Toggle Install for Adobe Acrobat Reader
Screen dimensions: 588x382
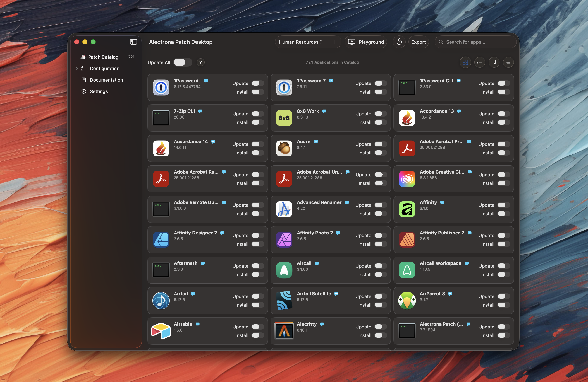point(258,183)
